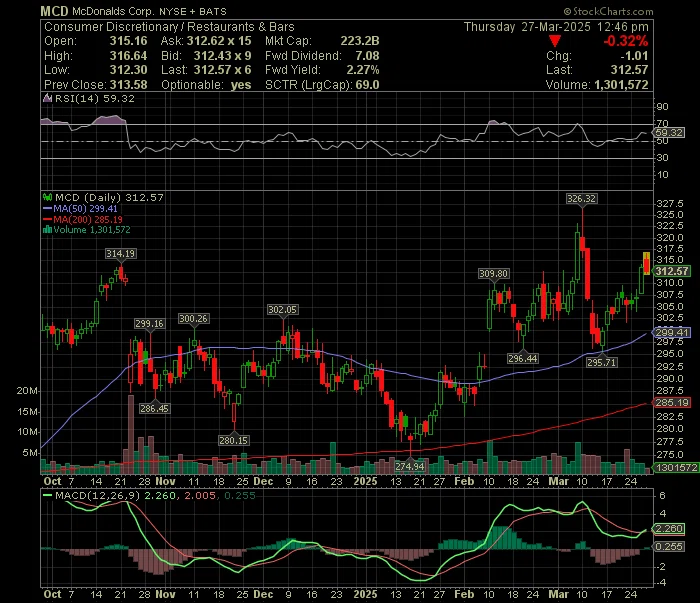700x603 pixels.
Task: Select the 309.80 price label
Action: [493, 274]
